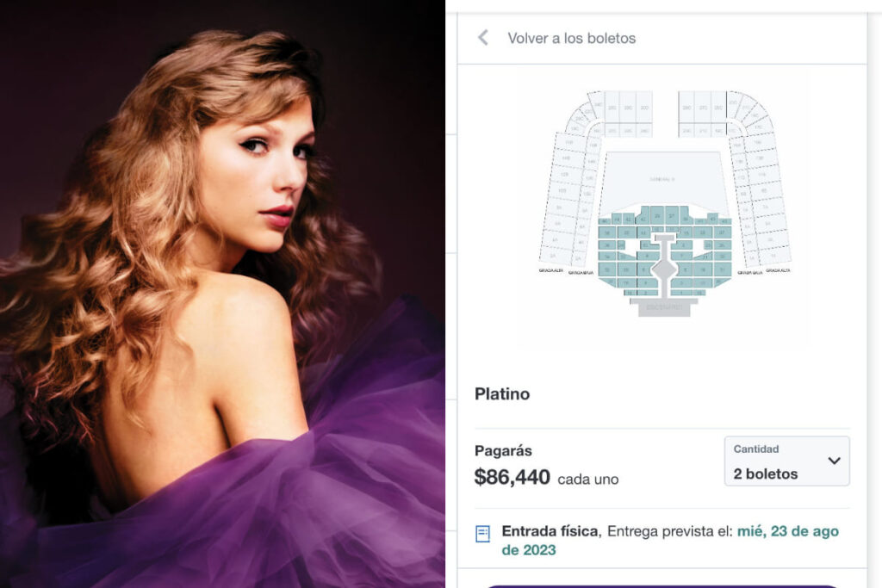
Task: Click the Platino section heading
Action: tap(503, 393)
